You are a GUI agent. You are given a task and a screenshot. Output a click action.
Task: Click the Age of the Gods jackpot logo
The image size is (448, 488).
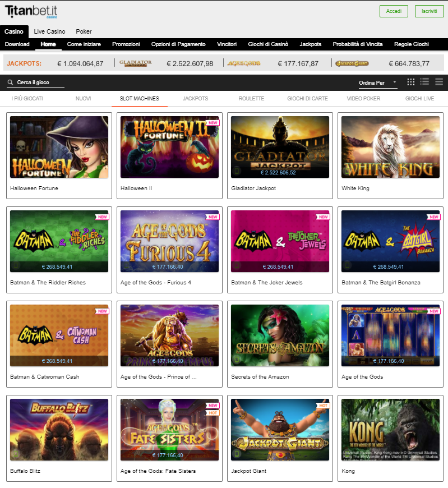(x=244, y=63)
